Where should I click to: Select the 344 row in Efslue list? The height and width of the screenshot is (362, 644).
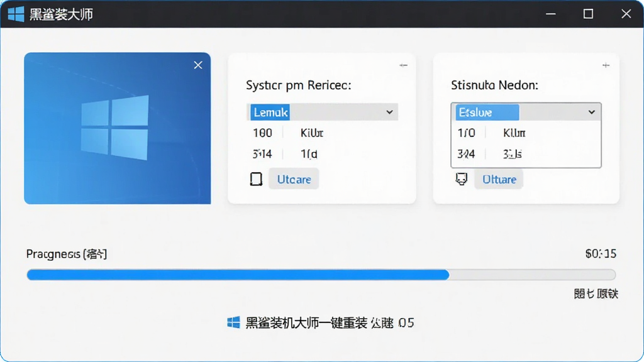pos(526,154)
